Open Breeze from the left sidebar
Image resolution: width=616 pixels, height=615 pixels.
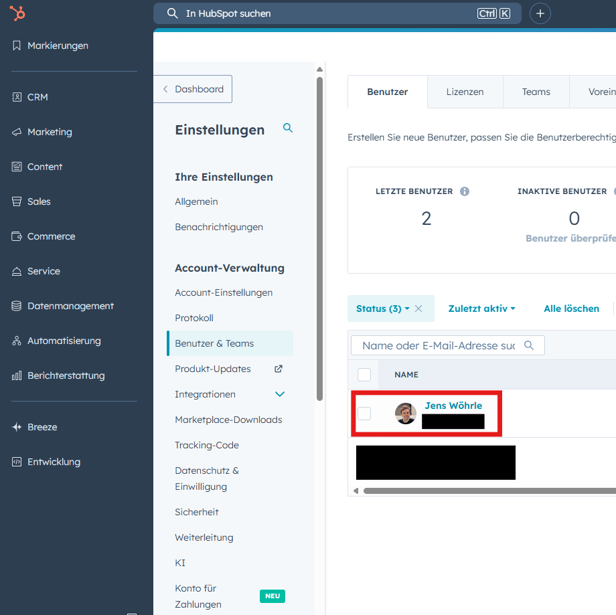(41, 427)
